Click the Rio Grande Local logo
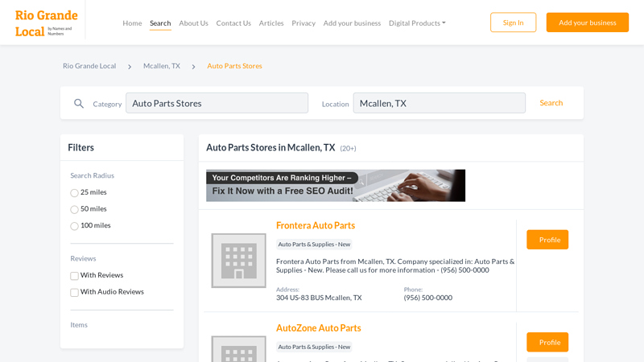 pos(46,23)
